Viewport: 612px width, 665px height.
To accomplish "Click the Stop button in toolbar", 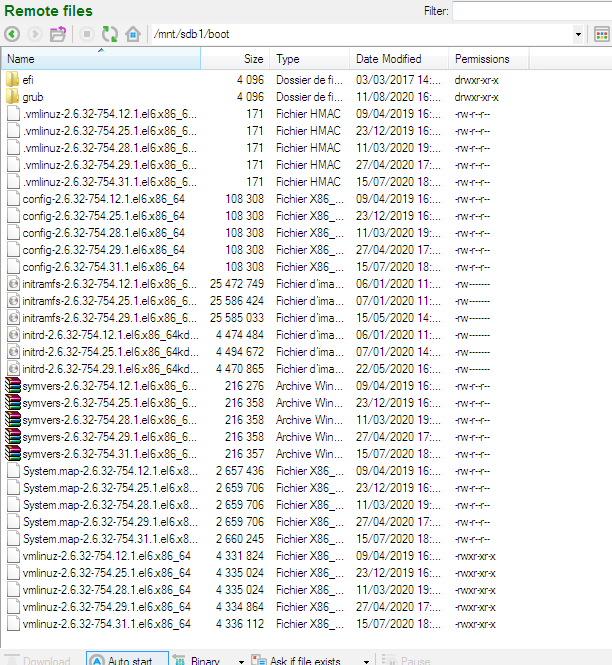I will tap(88, 34).
